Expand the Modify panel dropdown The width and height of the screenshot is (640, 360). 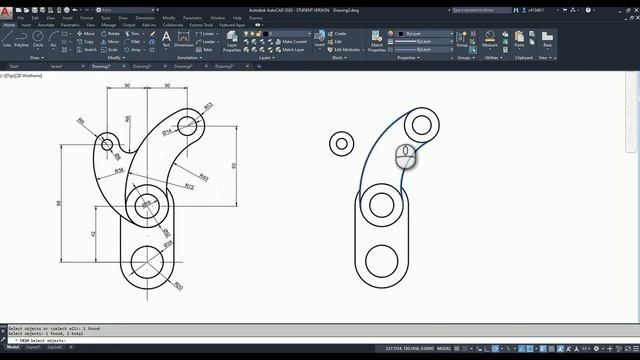tap(116, 58)
